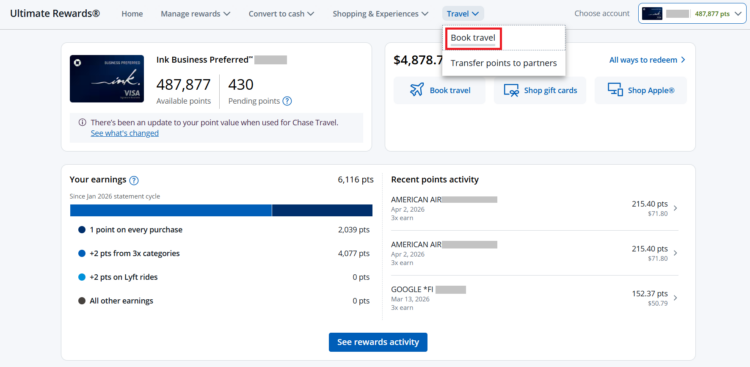Viewport: 750px width, 367px height.
Task: Click the 430 pending points value
Action: 241,85
